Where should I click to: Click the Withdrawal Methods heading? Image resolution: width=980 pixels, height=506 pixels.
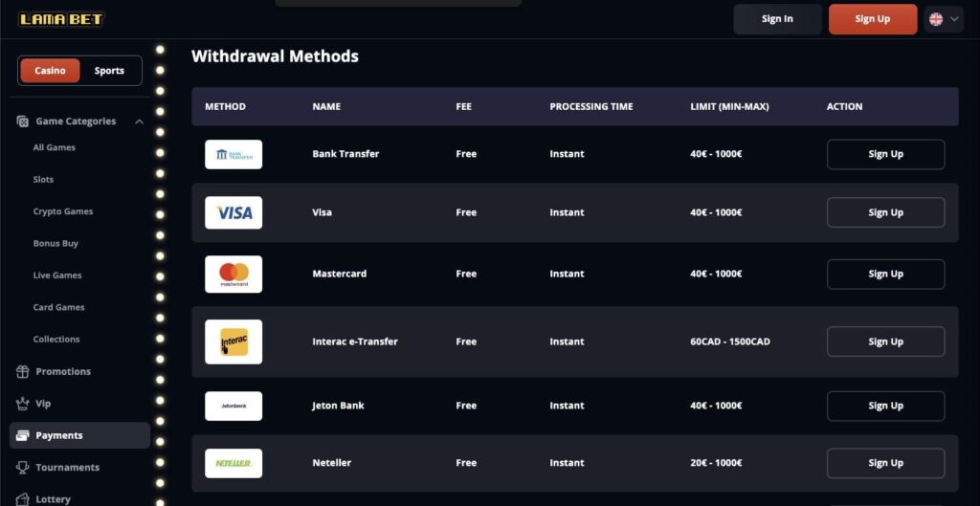point(275,56)
